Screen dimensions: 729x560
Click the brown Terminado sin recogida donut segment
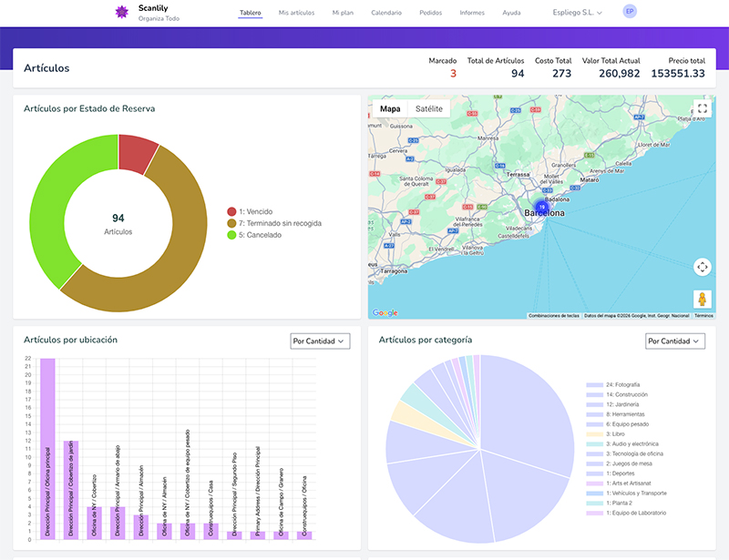point(177,260)
